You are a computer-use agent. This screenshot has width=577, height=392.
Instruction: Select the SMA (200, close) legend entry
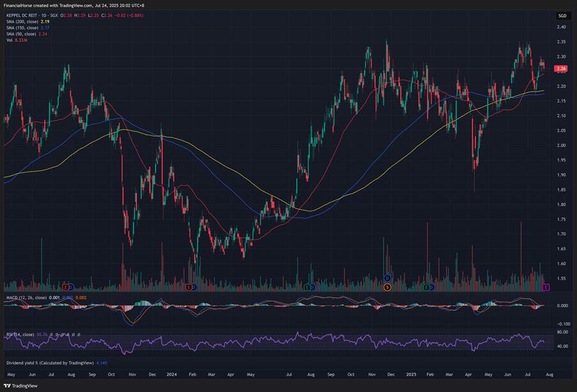click(x=22, y=22)
